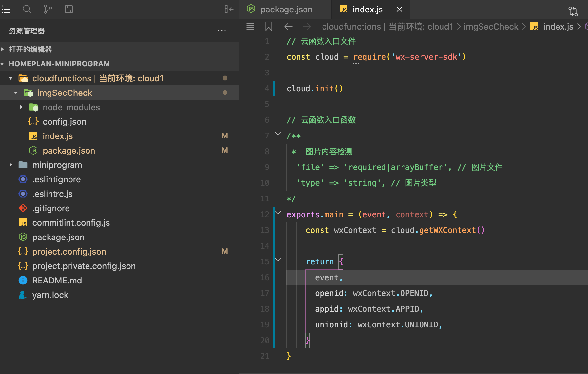Click the unionid property on line 19
This screenshot has width=588, height=374.
pos(332,325)
